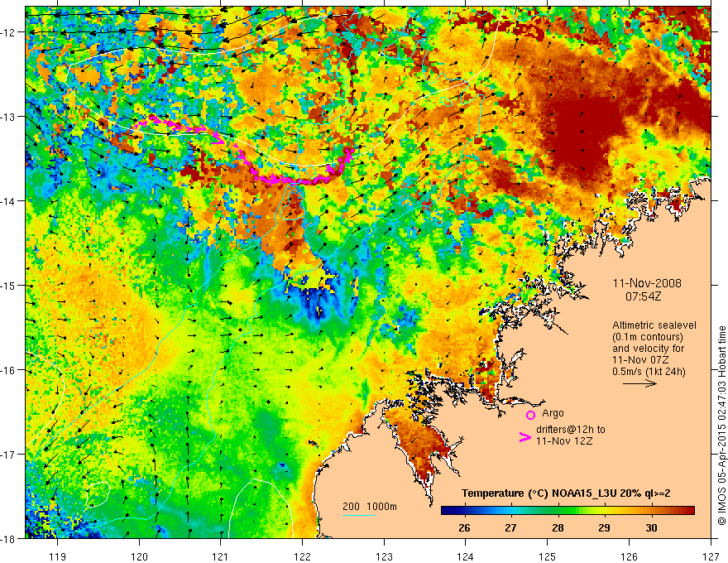Viewport: 728px width, 563px height.
Task: Click the magenta Argo circle legend symbol
Action: (530, 415)
